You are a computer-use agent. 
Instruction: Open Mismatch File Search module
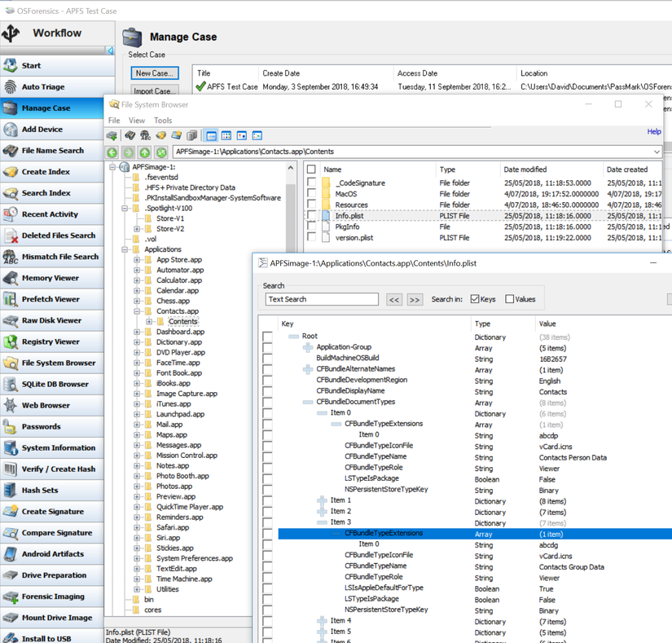click(x=52, y=257)
